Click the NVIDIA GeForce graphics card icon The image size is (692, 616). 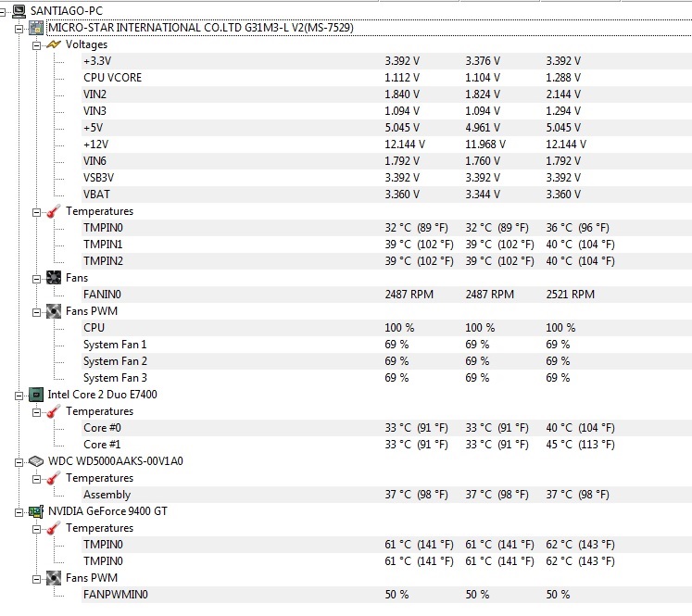pyautogui.click(x=36, y=511)
